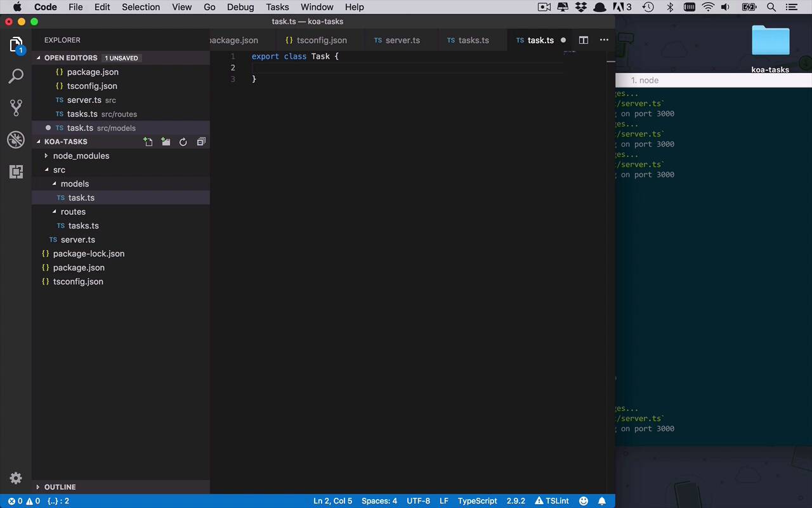Open the Debug menu in menu bar
The image size is (812, 508).
240,7
